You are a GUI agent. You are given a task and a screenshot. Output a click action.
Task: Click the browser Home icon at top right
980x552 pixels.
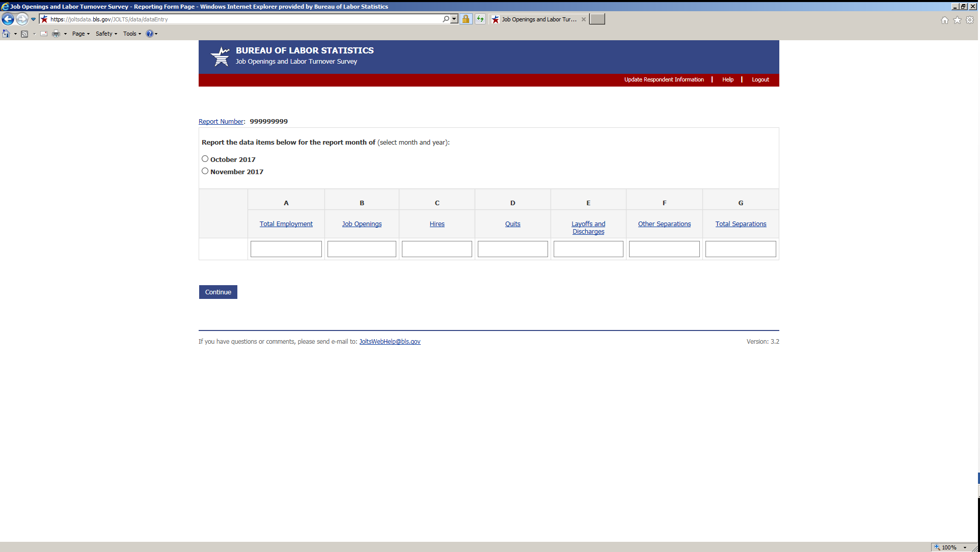click(945, 20)
